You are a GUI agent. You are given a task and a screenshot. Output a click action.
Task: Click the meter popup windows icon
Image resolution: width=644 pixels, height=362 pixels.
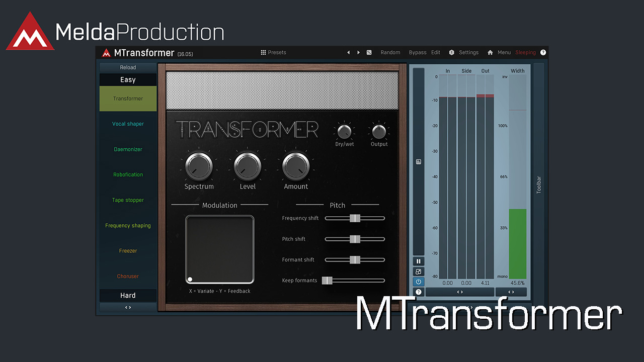pos(418,271)
